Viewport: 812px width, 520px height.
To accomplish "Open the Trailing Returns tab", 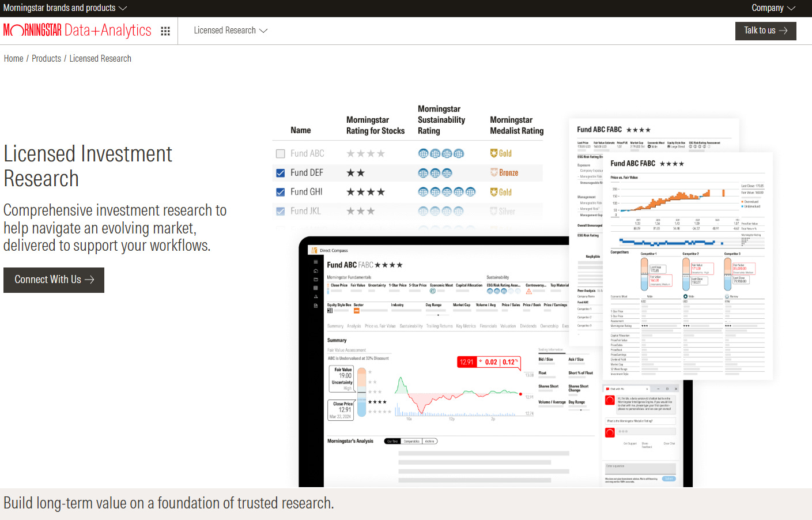I will [x=439, y=326].
